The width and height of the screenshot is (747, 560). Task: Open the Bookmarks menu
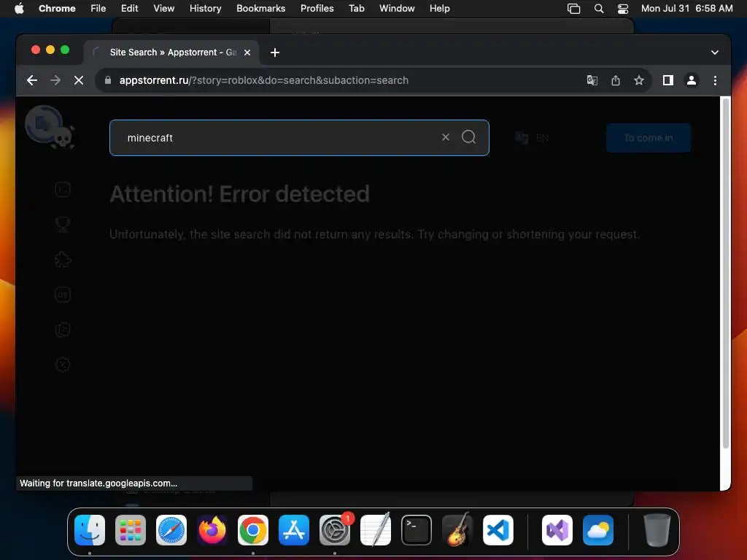coord(260,8)
